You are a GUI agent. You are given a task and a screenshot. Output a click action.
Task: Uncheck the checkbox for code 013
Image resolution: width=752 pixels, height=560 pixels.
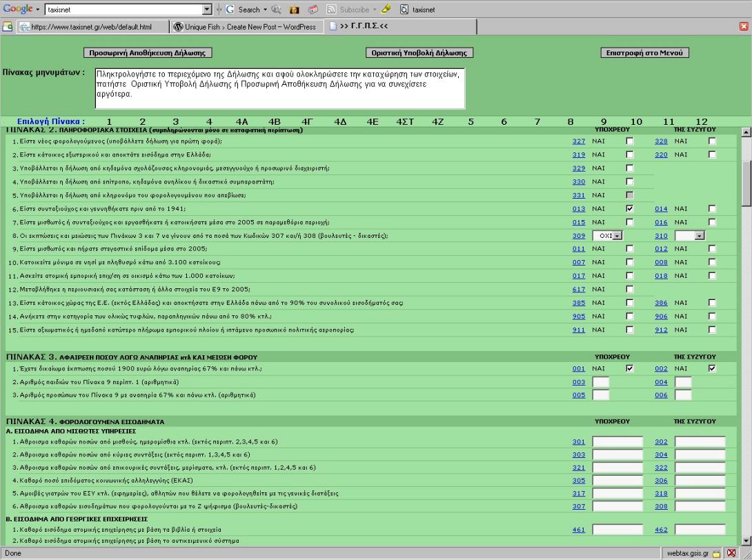pos(629,208)
